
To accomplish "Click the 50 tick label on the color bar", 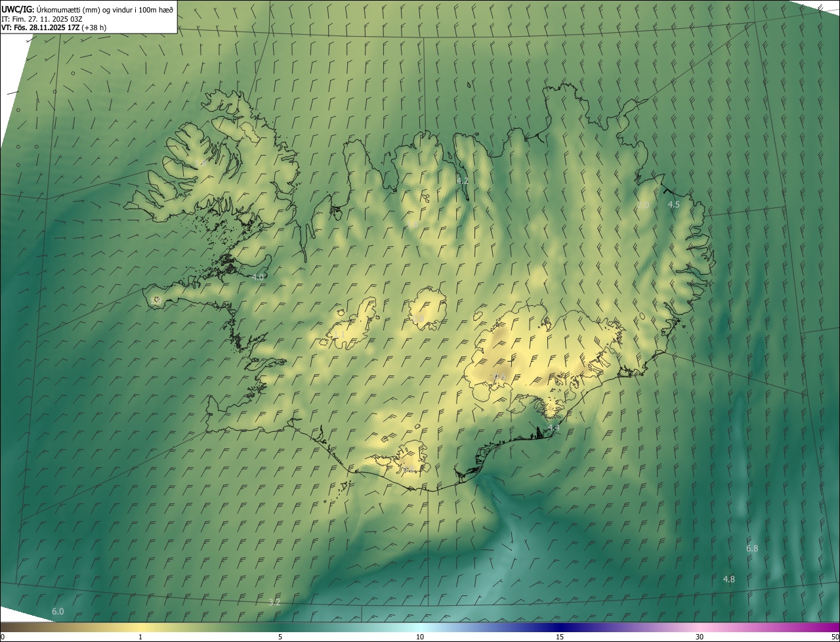I will 835,637.
